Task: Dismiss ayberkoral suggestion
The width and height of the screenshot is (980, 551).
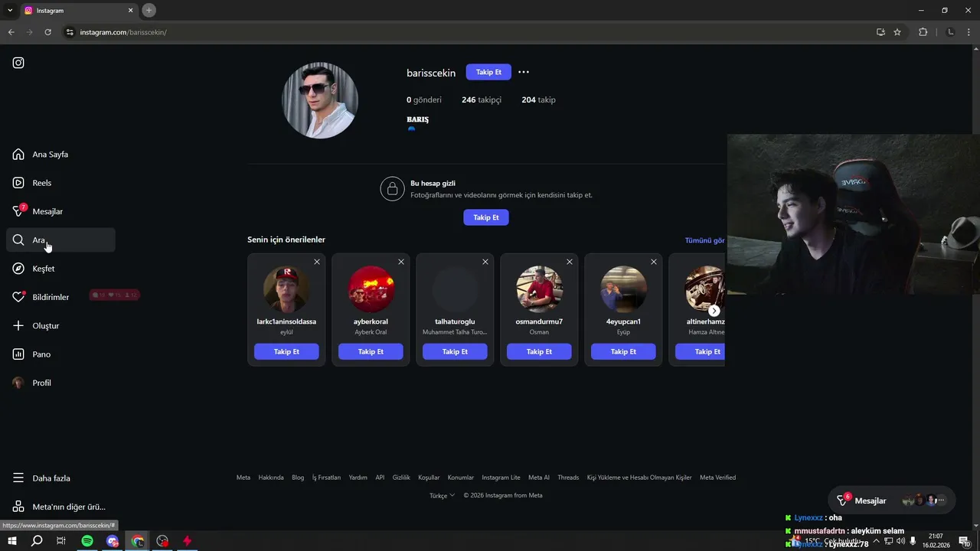Action: pos(401,262)
